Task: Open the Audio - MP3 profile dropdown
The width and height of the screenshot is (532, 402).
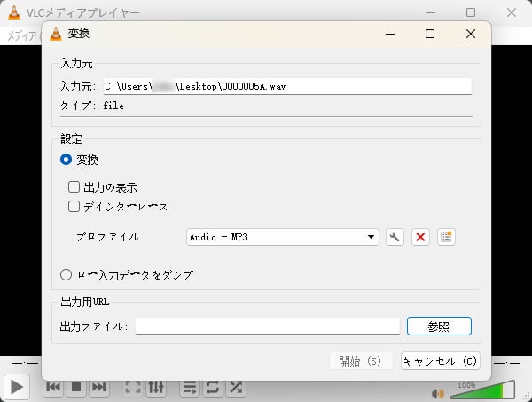Action: [x=283, y=237]
